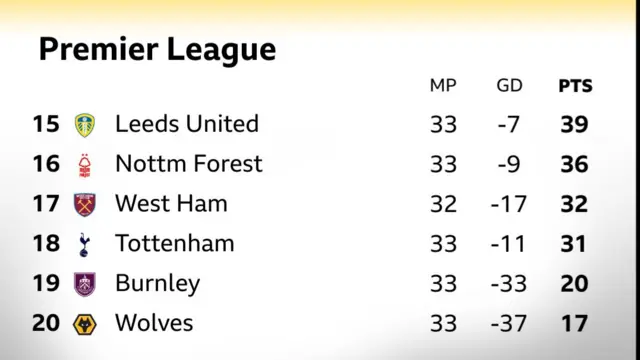This screenshot has width=640, height=360.
Task: Select the Burnley team name
Action: (x=158, y=284)
